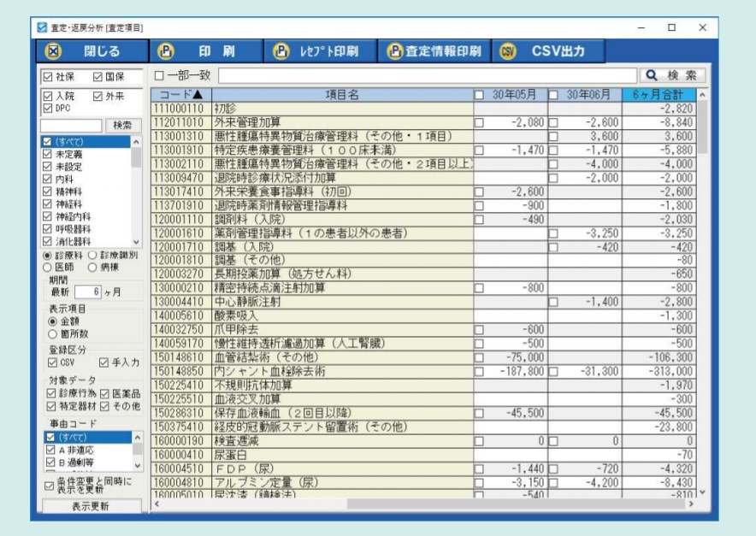Click department list scroll-down arrow
Image resolution: width=756 pixels, height=536 pixels.
click(x=137, y=242)
